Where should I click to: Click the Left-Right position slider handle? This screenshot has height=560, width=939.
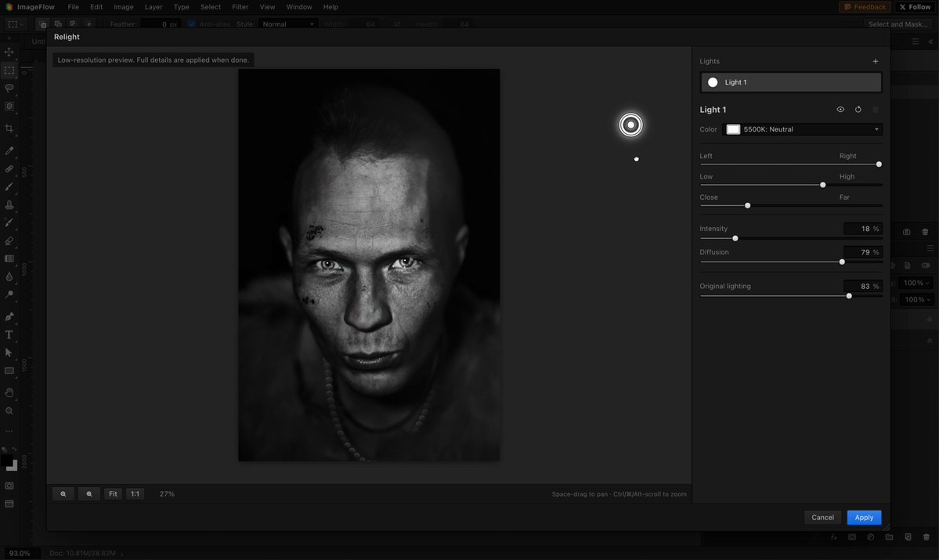(x=879, y=164)
